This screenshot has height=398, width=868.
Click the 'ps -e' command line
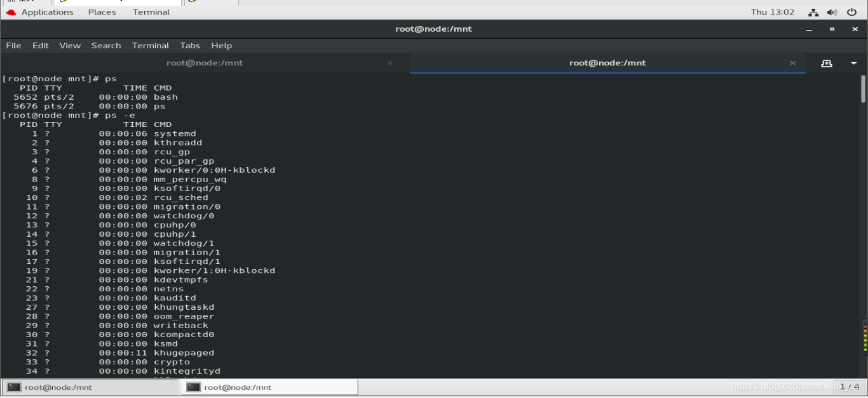click(x=68, y=116)
